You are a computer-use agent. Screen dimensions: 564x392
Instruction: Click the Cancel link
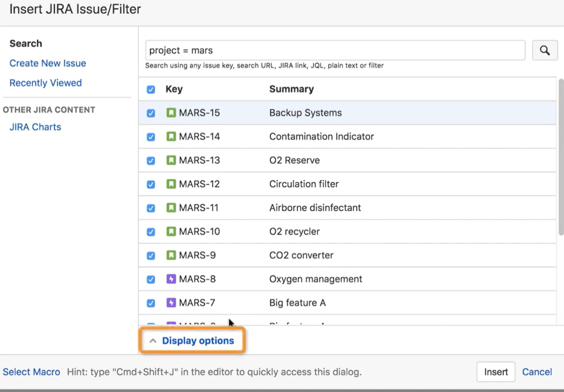[x=537, y=372]
